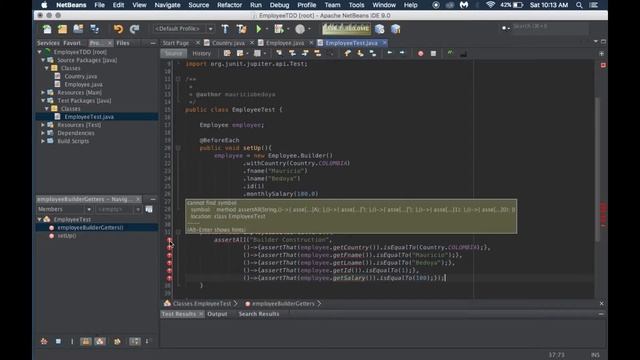Image resolution: width=640 pixels, height=360 pixels.
Task: Jump to Last Edit in editor toolbar
Action: pos(227,53)
